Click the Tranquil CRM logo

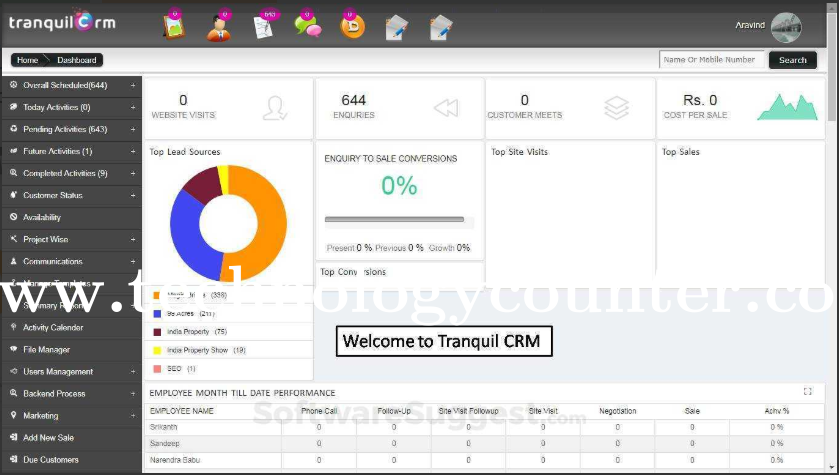62,22
